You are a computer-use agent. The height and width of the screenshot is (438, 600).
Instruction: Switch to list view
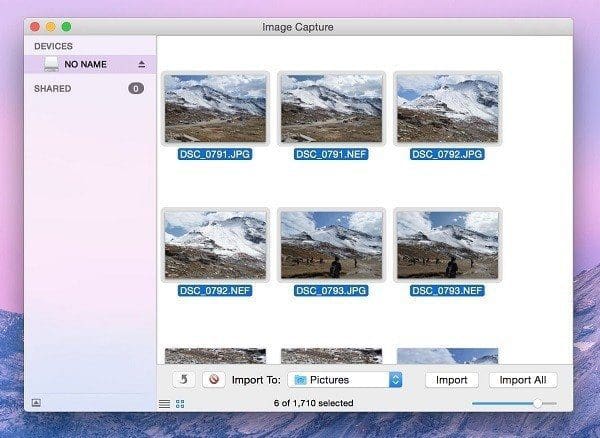click(x=165, y=404)
